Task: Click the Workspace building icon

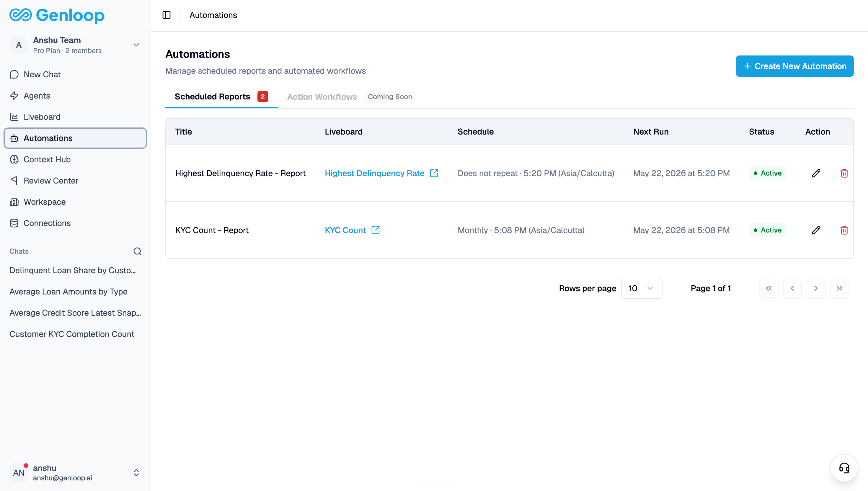Action: (x=14, y=202)
